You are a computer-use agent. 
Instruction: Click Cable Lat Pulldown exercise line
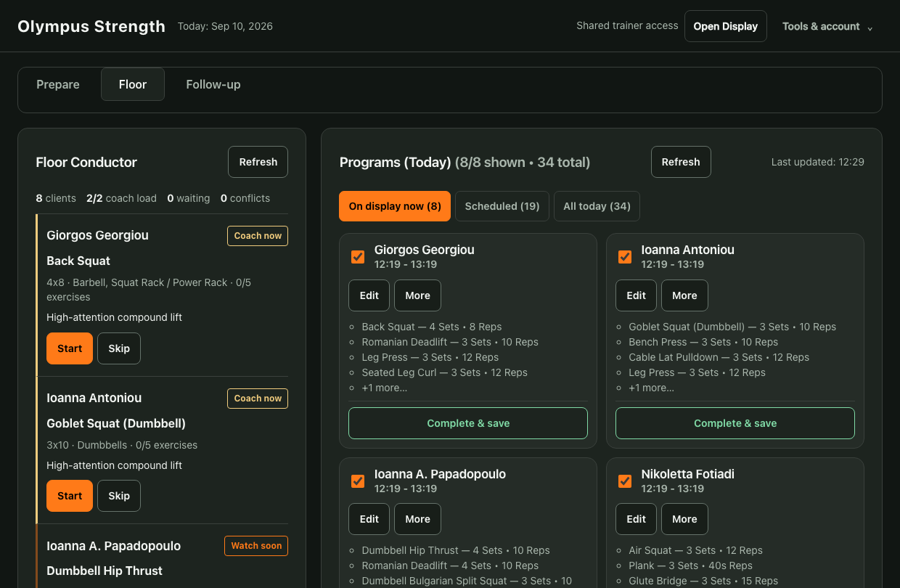pos(719,357)
